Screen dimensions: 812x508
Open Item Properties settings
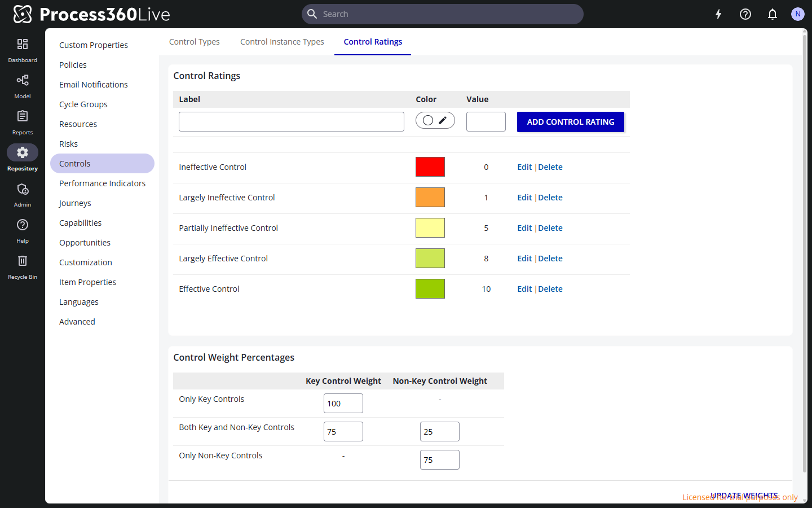pyautogui.click(x=87, y=282)
